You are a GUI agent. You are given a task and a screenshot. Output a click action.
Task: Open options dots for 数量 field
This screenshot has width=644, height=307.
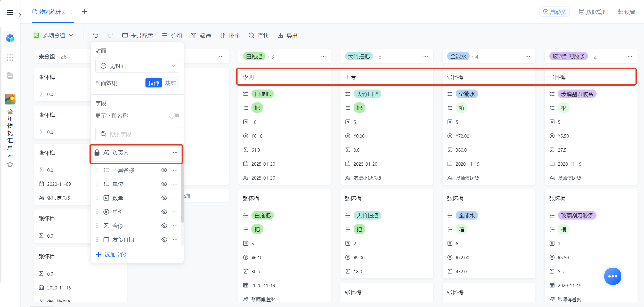(175, 198)
